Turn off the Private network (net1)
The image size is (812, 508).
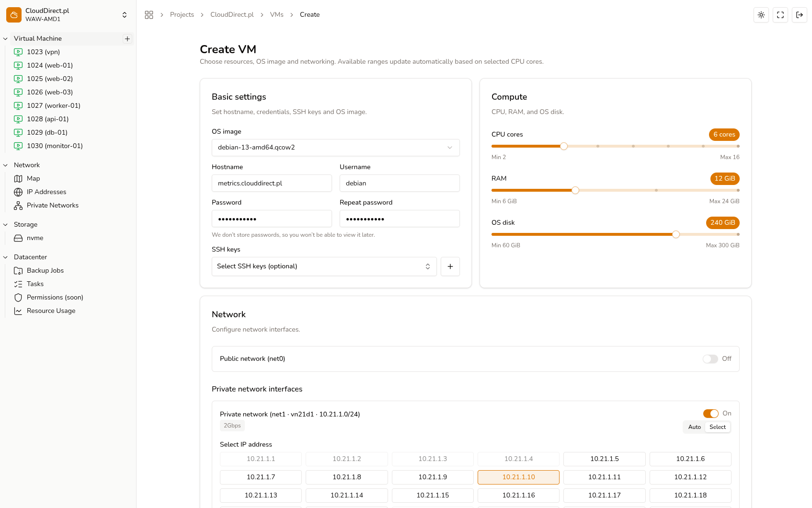(x=710, y=413)
